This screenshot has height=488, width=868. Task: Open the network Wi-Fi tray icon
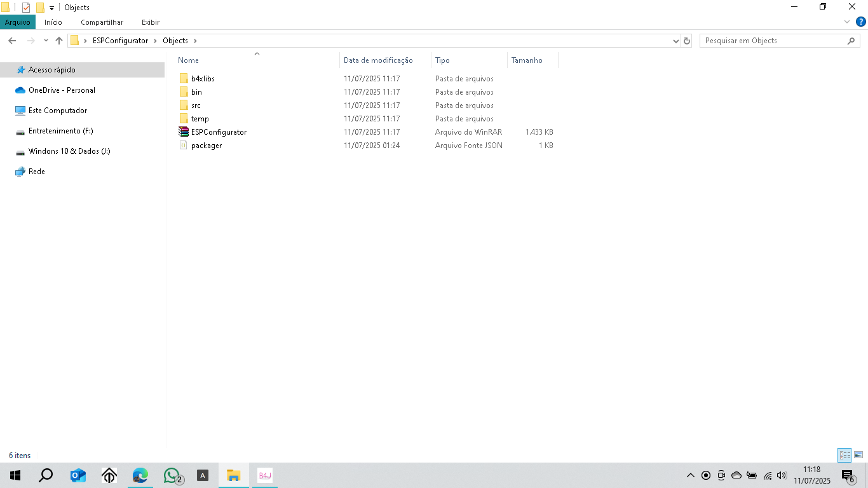click(x=768, y=475)
